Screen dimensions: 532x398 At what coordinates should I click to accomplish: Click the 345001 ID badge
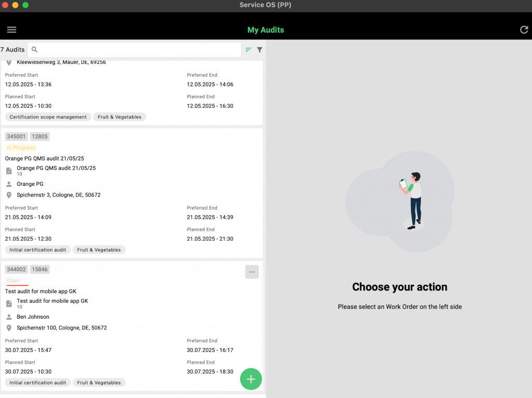[16, 136]
